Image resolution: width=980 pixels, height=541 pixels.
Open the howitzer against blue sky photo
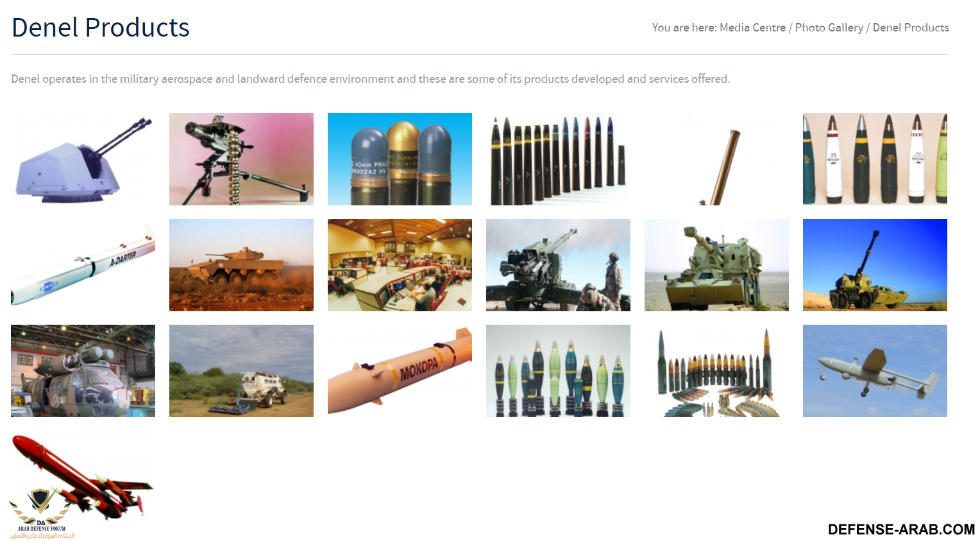(x=875, y=265)
